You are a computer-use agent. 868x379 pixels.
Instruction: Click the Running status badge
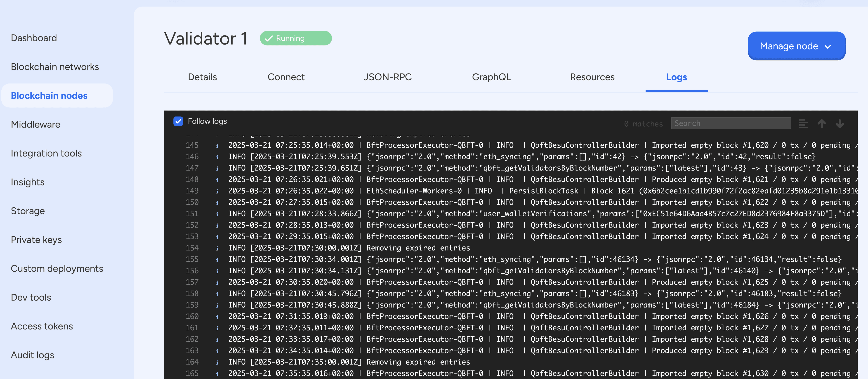295,38
